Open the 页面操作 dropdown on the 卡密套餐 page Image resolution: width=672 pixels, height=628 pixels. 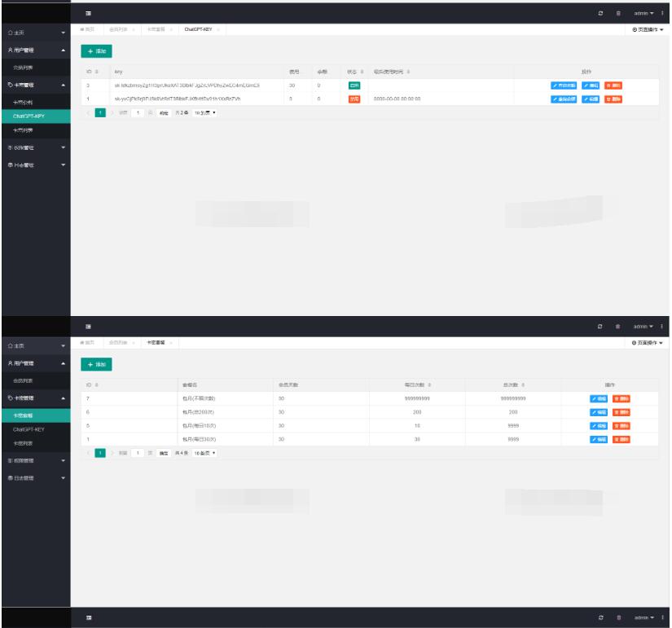tap(648, 343)
